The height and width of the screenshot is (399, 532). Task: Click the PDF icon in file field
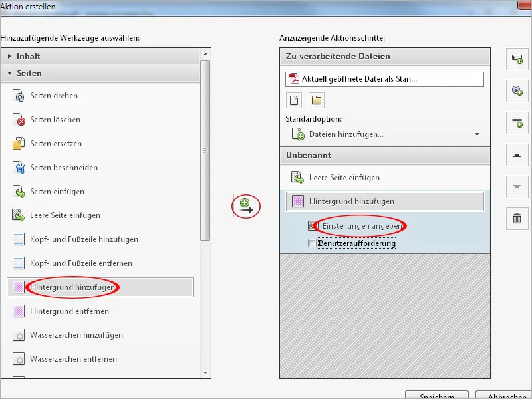coord(293,79)
